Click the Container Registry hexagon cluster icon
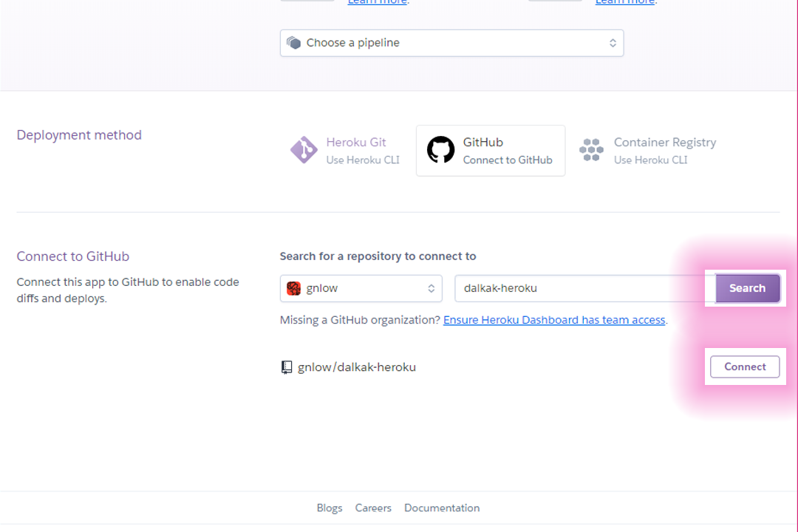798x532 pixels. pos(591,150)
